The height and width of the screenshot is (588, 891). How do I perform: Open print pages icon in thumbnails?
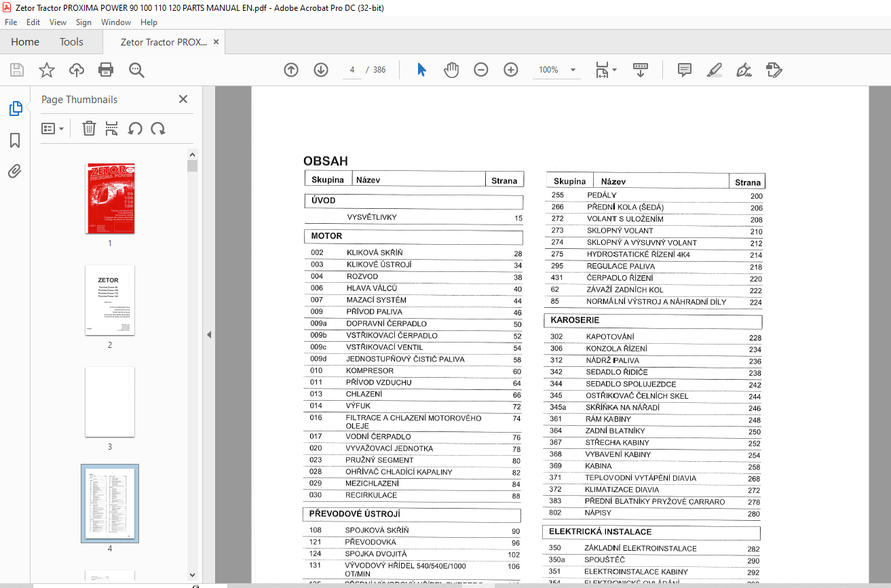(112, 128)
